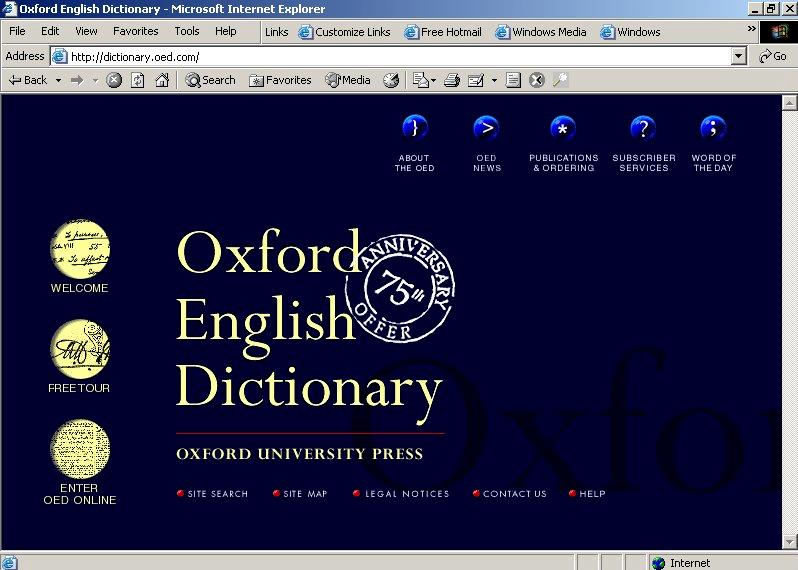Go to the Home page icon
Viewport: 798px width, 570px height.
[162, 80]
